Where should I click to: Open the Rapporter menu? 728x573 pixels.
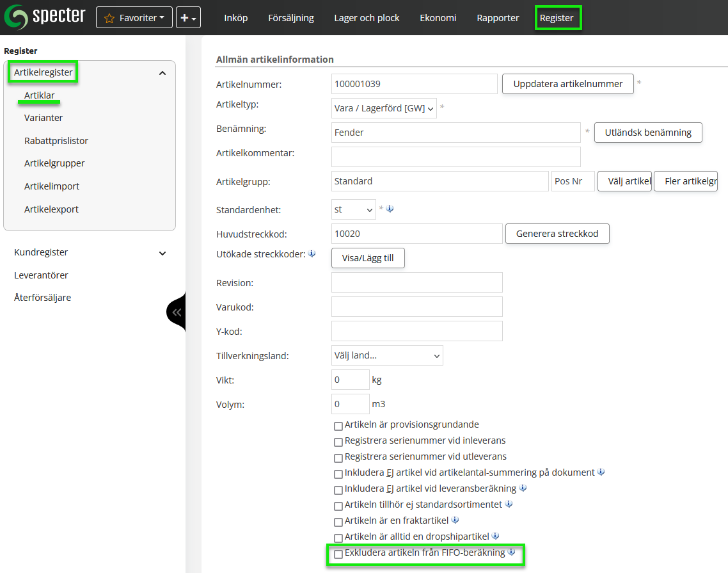click(x=498, y=18)
